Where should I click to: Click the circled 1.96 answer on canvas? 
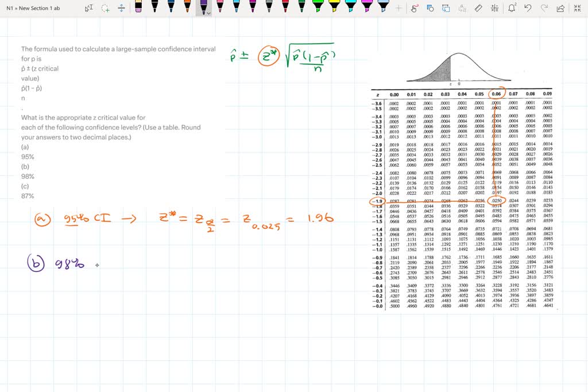pos(323,218)
